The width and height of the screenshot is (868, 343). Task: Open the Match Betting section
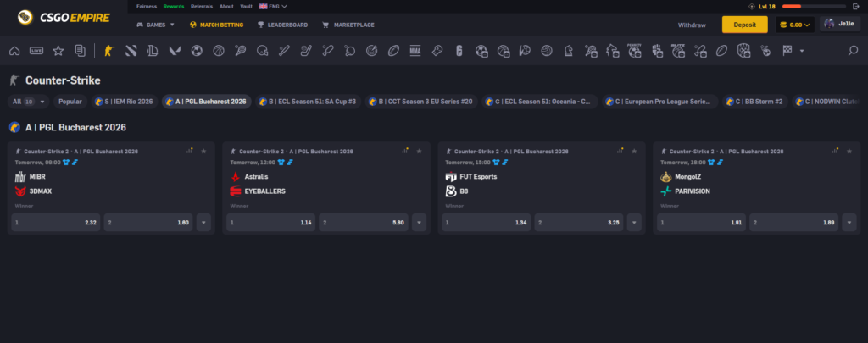click(217, 25)
